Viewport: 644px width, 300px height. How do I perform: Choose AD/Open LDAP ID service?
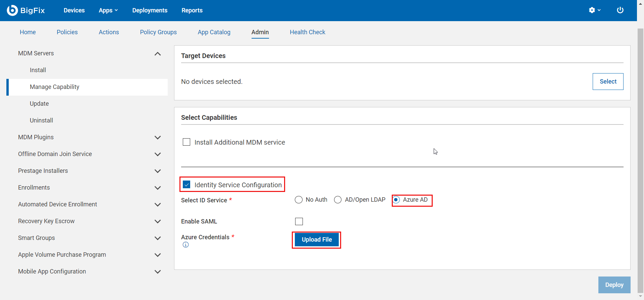338,200
